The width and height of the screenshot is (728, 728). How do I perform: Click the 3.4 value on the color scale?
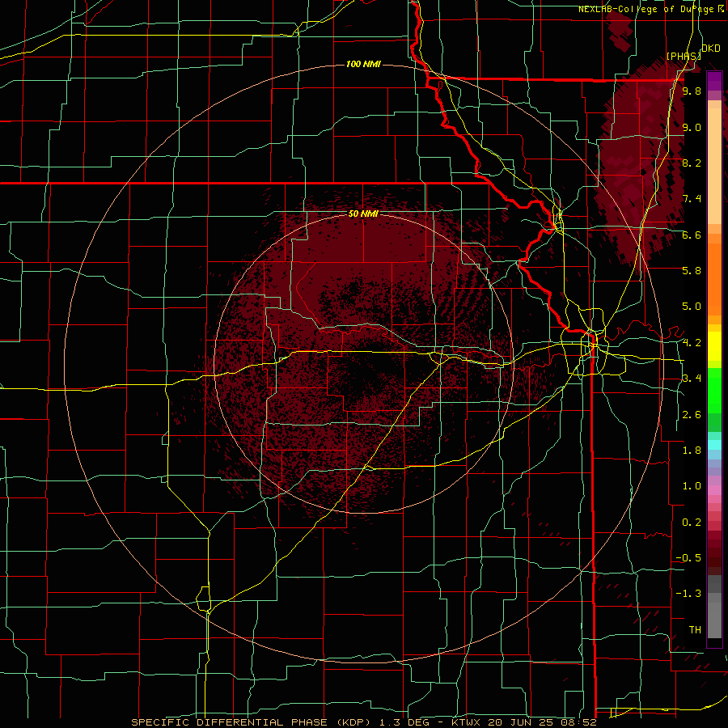coord(692,379)
